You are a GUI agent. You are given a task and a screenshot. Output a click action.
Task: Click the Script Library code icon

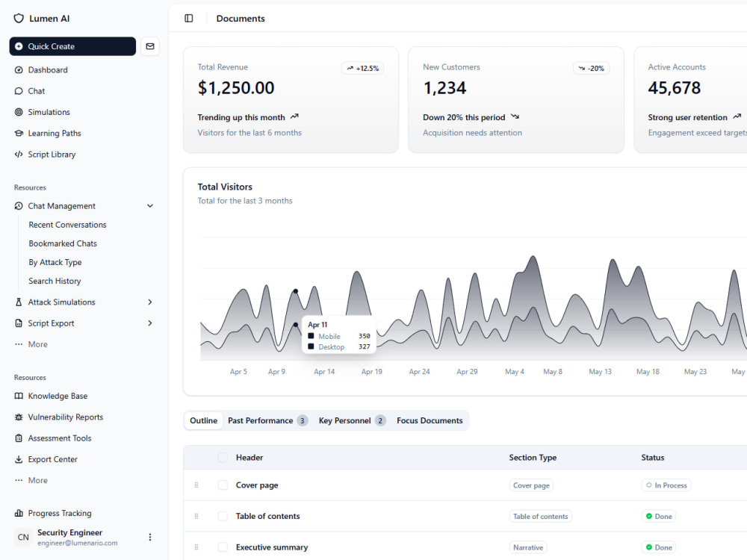click(19, 155)
